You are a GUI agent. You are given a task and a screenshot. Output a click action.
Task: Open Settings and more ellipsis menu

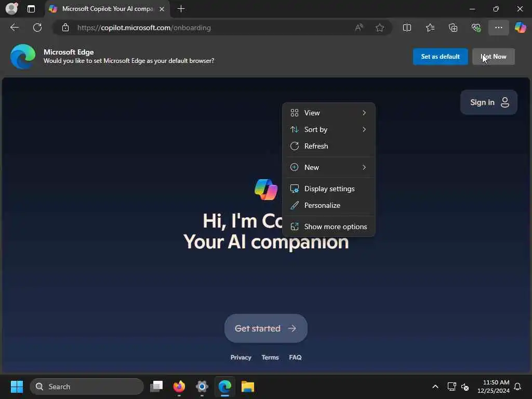coord(498,28)
